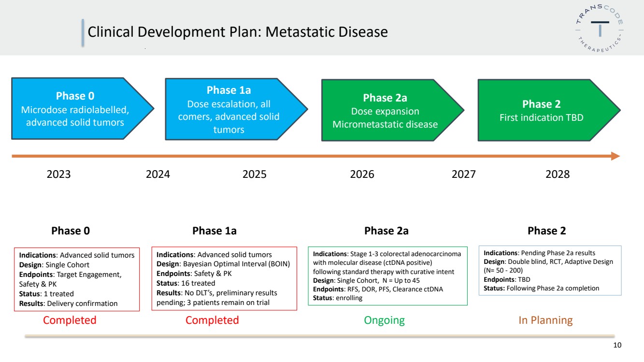Click the 2024 timeline year label

[158, 174]
